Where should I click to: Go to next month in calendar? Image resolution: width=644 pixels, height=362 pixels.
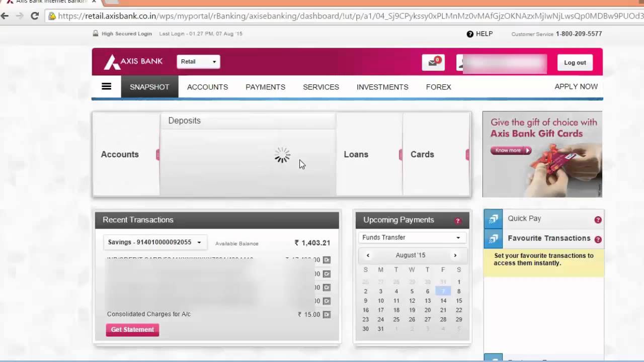point(455,255)
